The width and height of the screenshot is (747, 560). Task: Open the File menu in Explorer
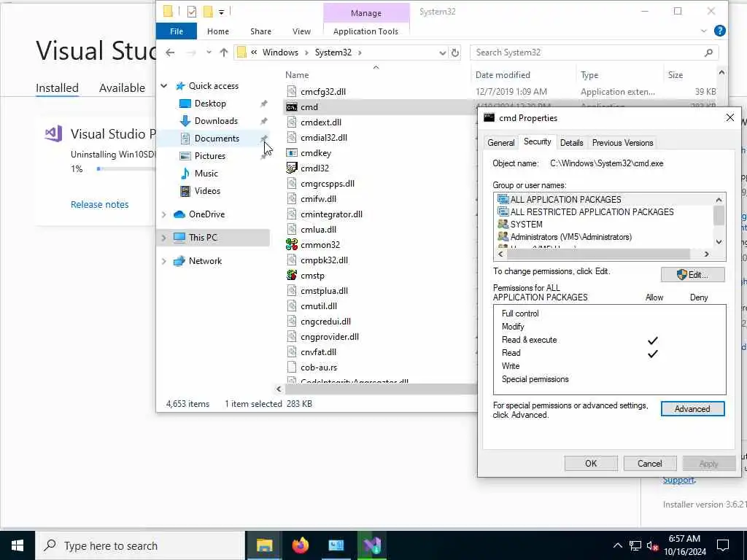[x=177, y=31]
